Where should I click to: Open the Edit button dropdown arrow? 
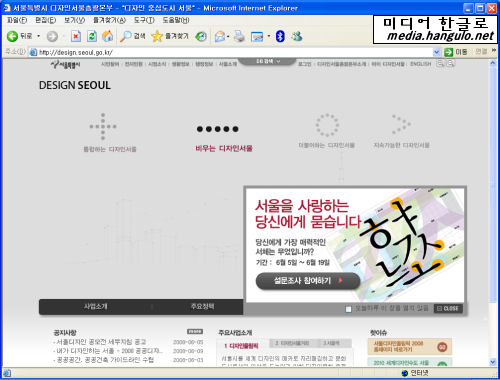[x=269, y=36]
